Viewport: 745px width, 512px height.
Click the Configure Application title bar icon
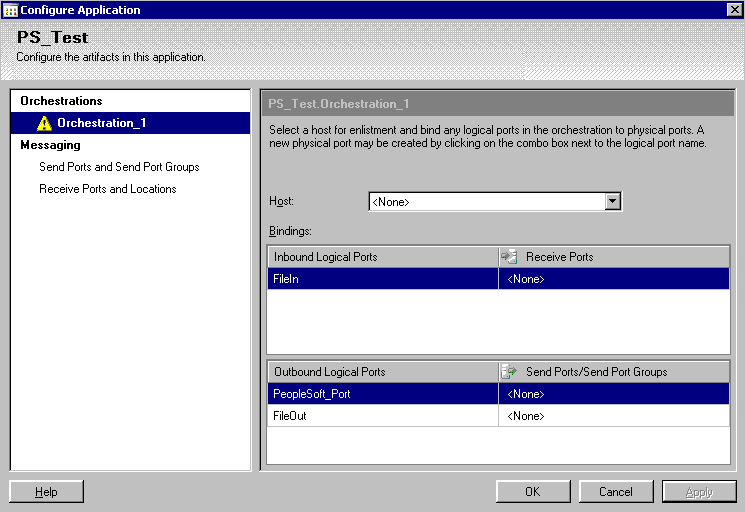pos(10,10)
